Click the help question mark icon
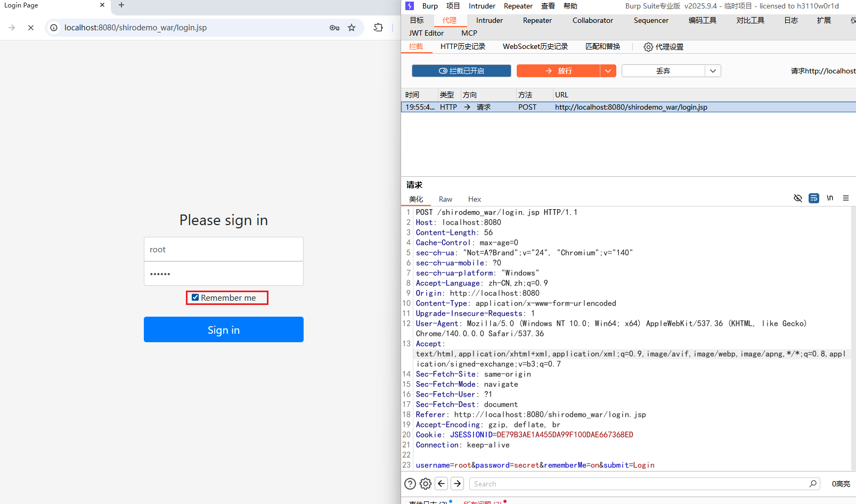Viewport: 856px width, 504px height. (x=410, y=484)
